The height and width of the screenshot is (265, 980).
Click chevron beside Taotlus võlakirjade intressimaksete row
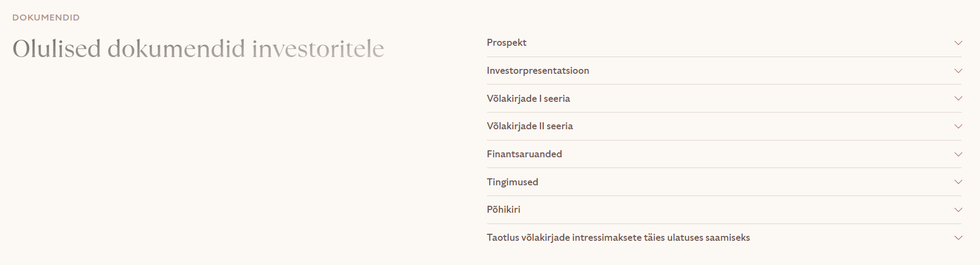[958, 238]
